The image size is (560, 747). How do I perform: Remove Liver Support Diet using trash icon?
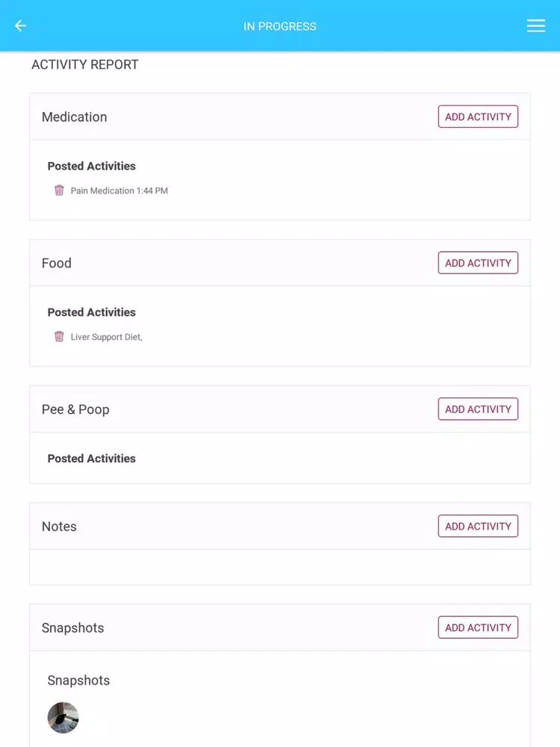point(59,336)
